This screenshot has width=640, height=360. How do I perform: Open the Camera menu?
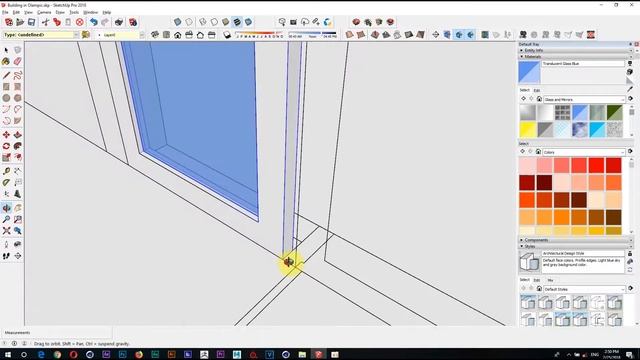tap(44, 13)
